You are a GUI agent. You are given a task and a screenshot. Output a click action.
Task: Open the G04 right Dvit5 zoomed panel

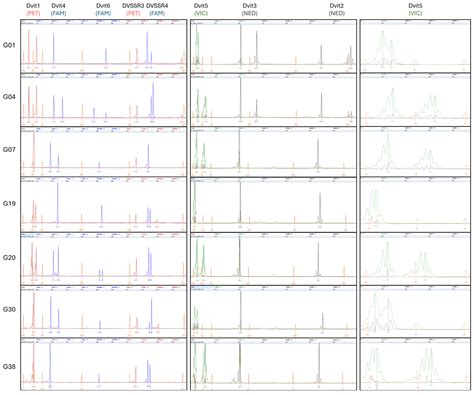(x=414, y=100)
